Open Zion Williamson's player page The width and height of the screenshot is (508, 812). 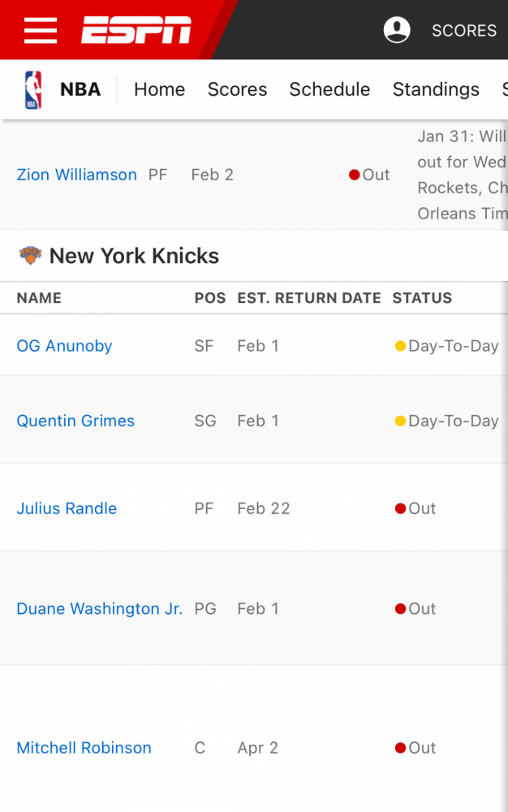click(x=76, y=175)
